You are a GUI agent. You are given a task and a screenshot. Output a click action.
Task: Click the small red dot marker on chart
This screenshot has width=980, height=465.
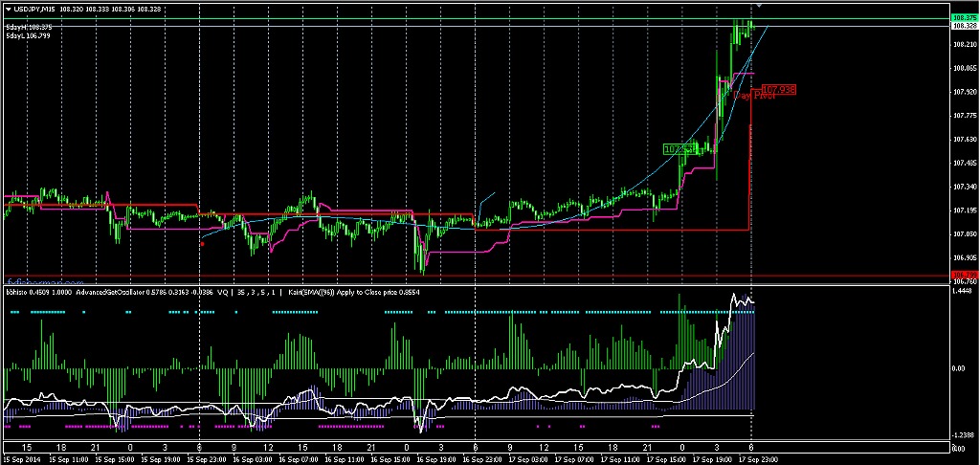[202, 244]
